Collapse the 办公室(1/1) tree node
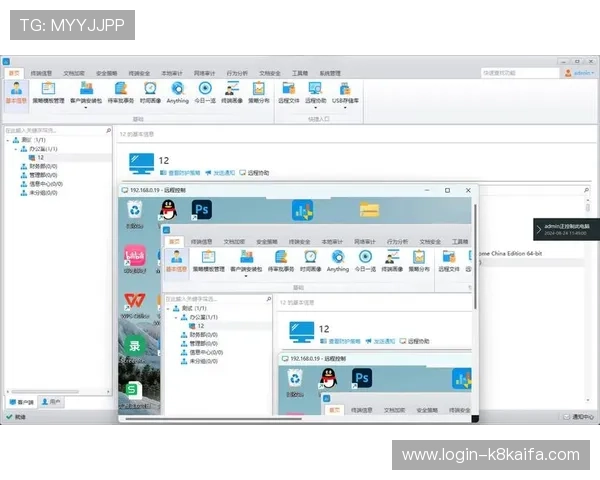The image size is (600, 480). pos(18,149)
